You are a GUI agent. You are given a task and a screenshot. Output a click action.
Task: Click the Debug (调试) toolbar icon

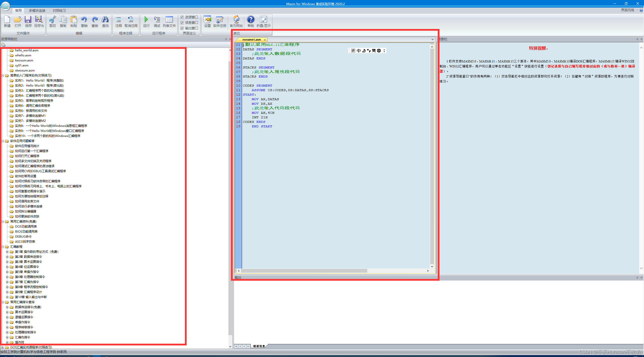click(157, 20)
